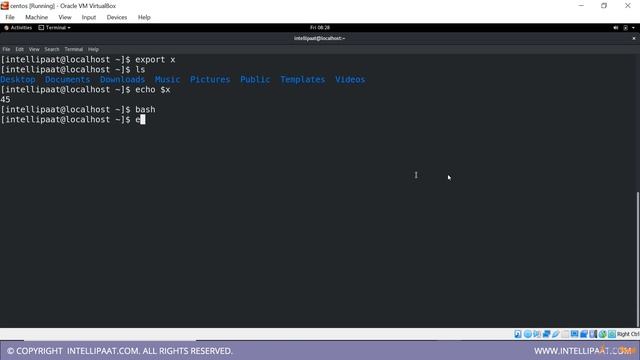Open the terminal's View menu
The height and width of the screenshot is (360, 640).
[x=34, y=49]
